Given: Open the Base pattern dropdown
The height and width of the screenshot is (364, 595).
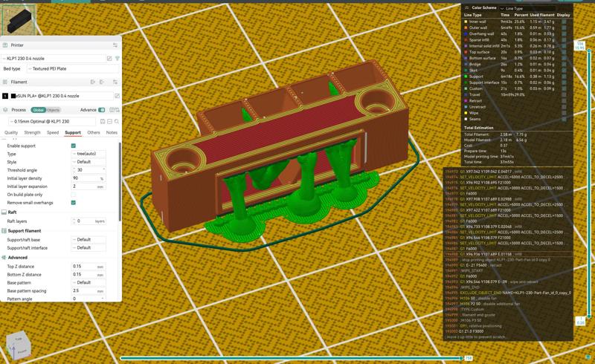Looking at the screenshot, I should point(89,282).
